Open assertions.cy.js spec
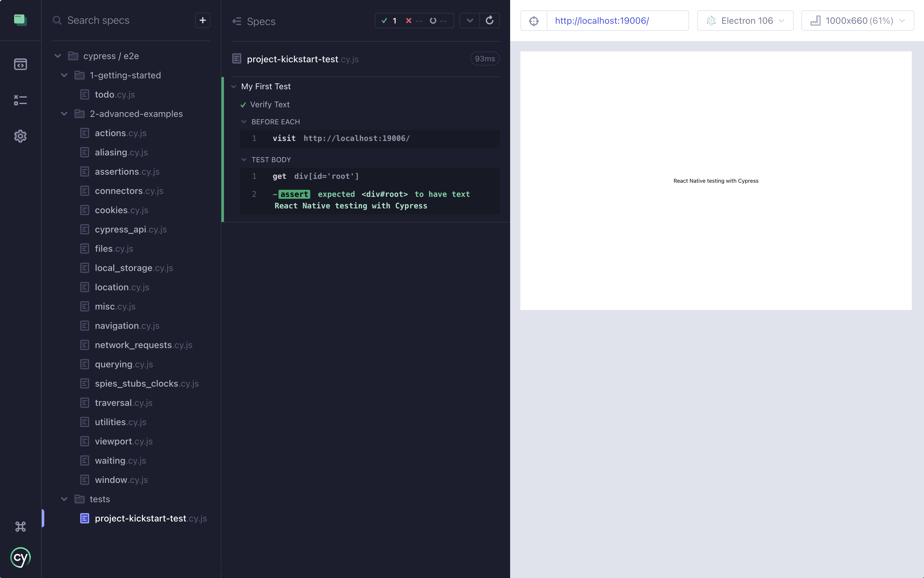Viewport: 924px width, 578px height. [x=127, y=172]
